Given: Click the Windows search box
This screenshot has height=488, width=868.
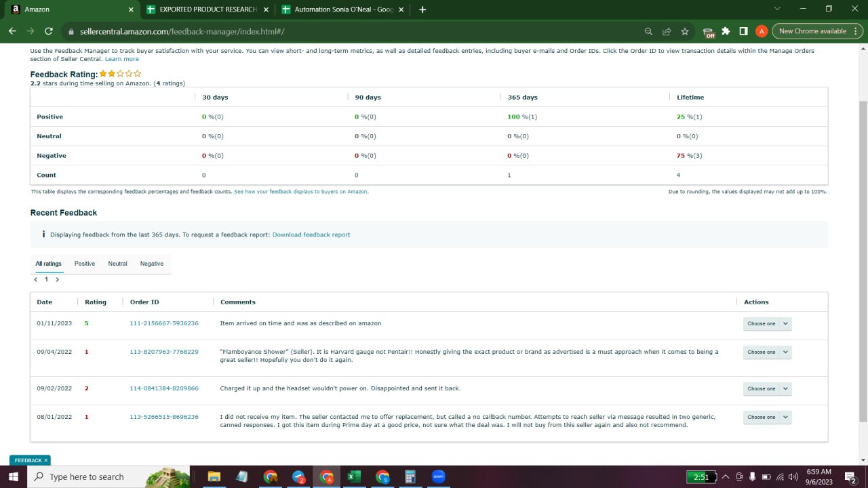Looking at the screenshot, I should (x=108, y=476).
